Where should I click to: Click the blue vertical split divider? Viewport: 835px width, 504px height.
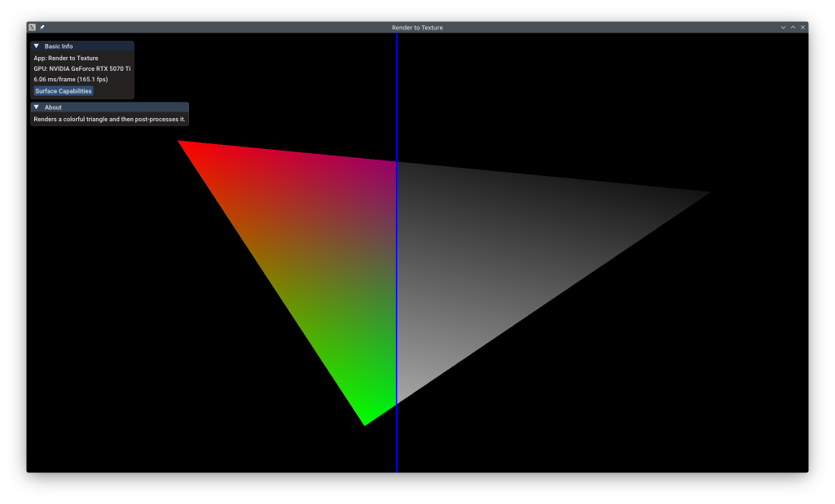(x=397, y=326)
